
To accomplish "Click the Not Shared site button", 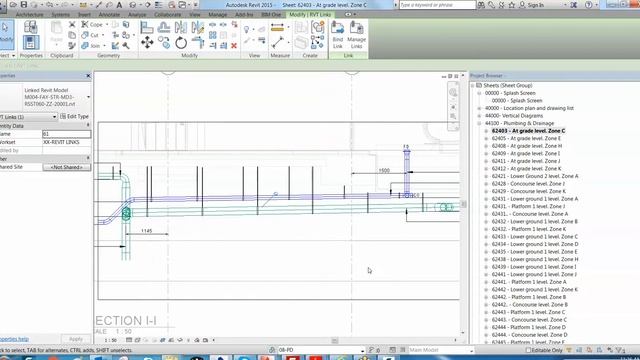I will [x=66, y=167].
